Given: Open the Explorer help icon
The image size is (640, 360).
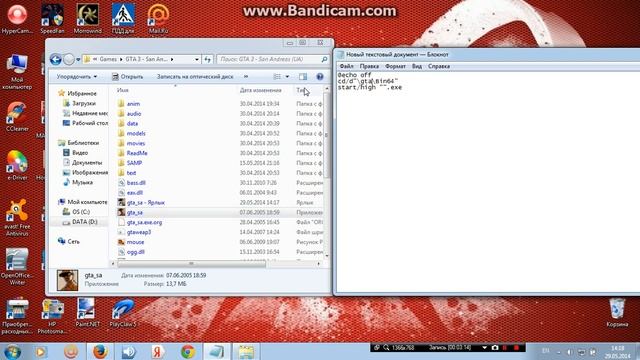Looking at the screenshot, I should 320,76.
